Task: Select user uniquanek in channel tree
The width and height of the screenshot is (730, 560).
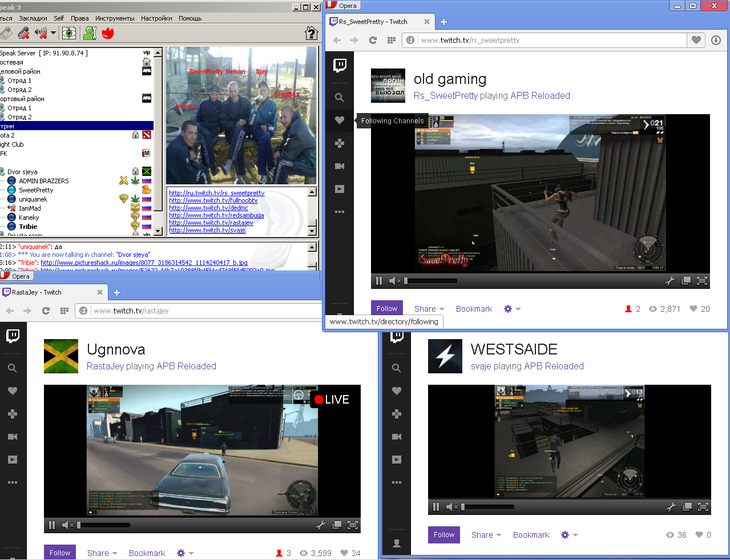Action: pos(33,199)
